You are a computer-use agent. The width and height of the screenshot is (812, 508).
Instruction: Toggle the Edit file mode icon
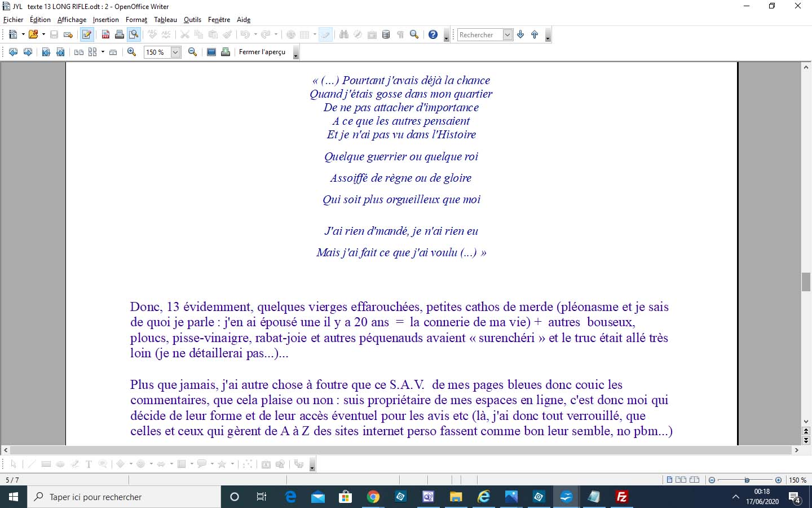tap(86, 34)
